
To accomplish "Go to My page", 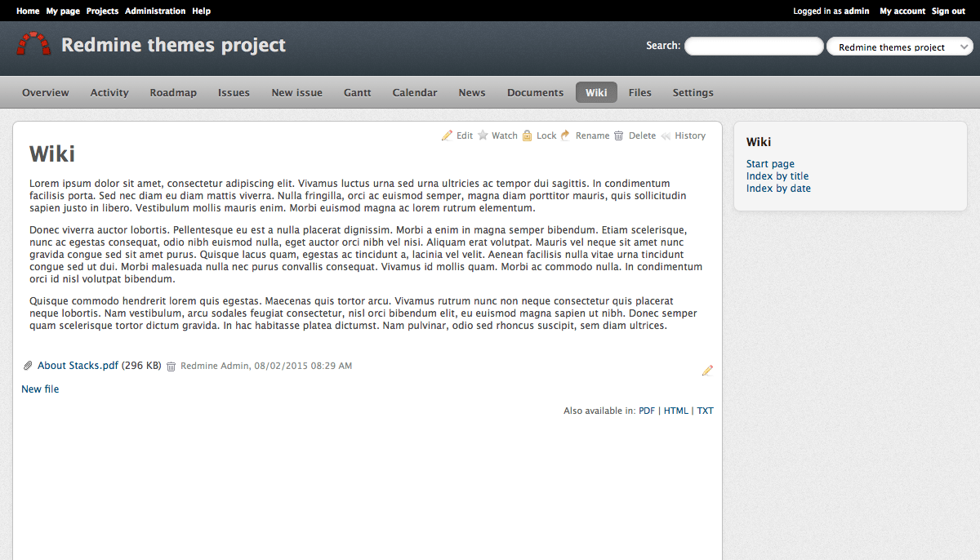I will (63, 11).
